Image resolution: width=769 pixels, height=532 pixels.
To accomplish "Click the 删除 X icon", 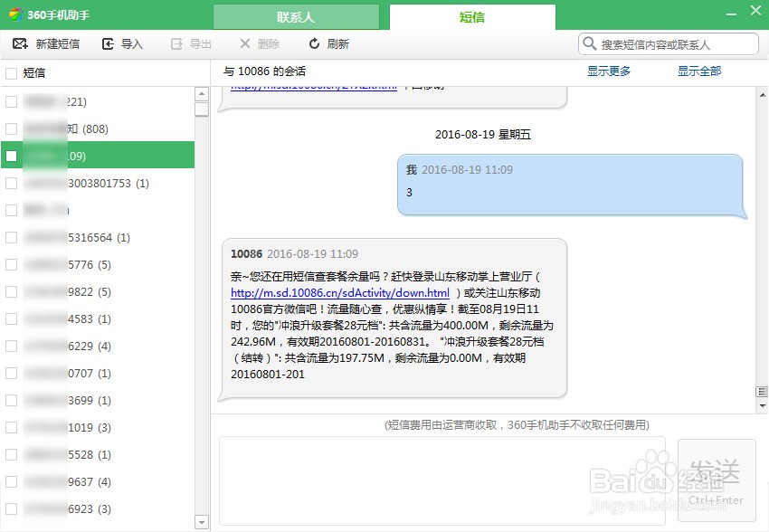I will [x=245, y=43].
